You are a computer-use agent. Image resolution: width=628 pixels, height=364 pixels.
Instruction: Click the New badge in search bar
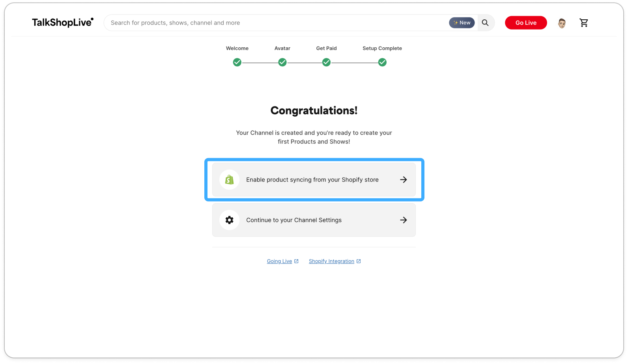[462, 23]
